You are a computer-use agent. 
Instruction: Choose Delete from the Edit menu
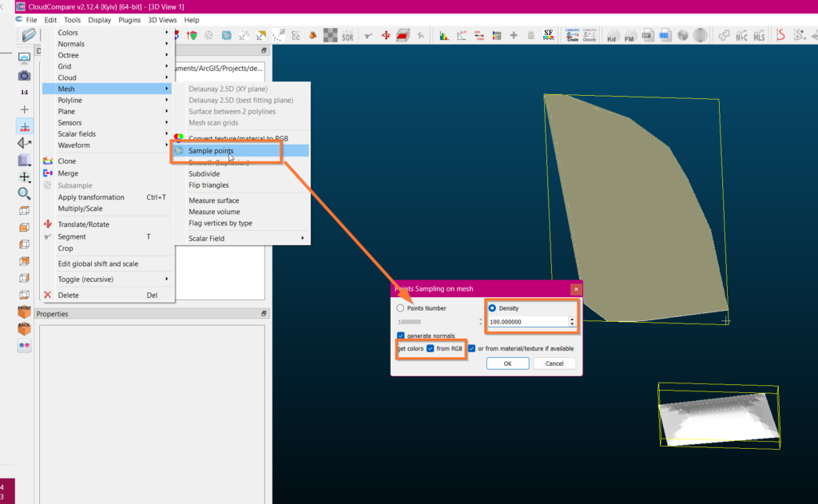click(x=108, y=296)
